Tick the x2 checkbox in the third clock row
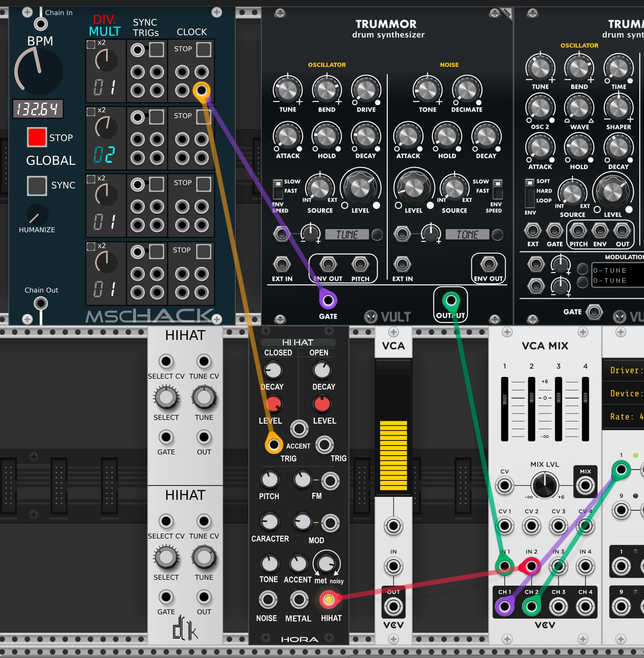Screen dimensions: 644x658 pyautogui.click(x=91, y=179)
